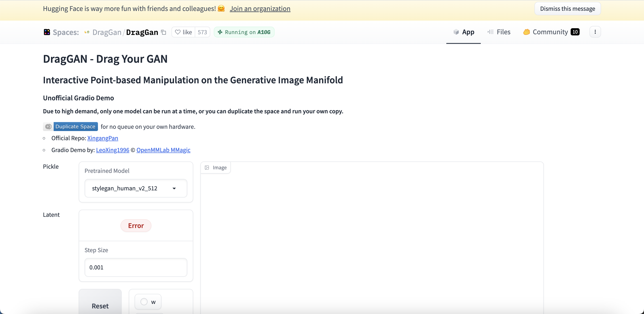644x314 pixels.
Task: Click the Reset button
Action: tap(100, 302)
